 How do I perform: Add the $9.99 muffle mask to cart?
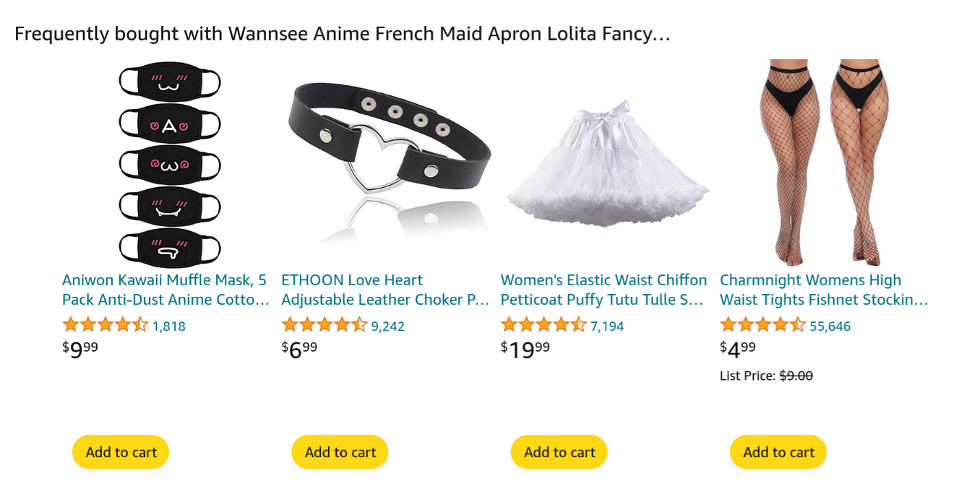coord(121,452)
